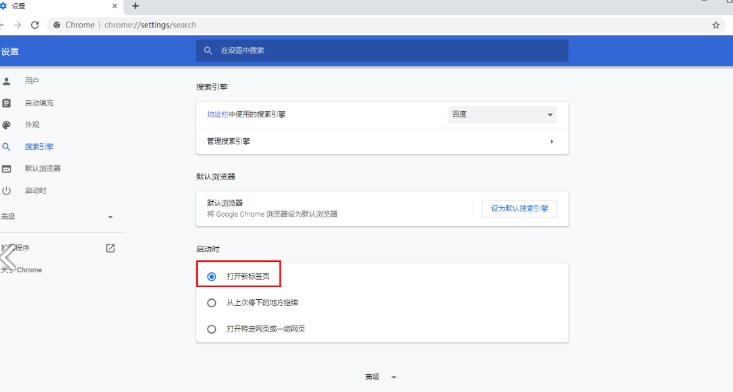The image size is (733, 392).
Task: Click the 在设置中搜索 search field
Action: click(382, 50)
